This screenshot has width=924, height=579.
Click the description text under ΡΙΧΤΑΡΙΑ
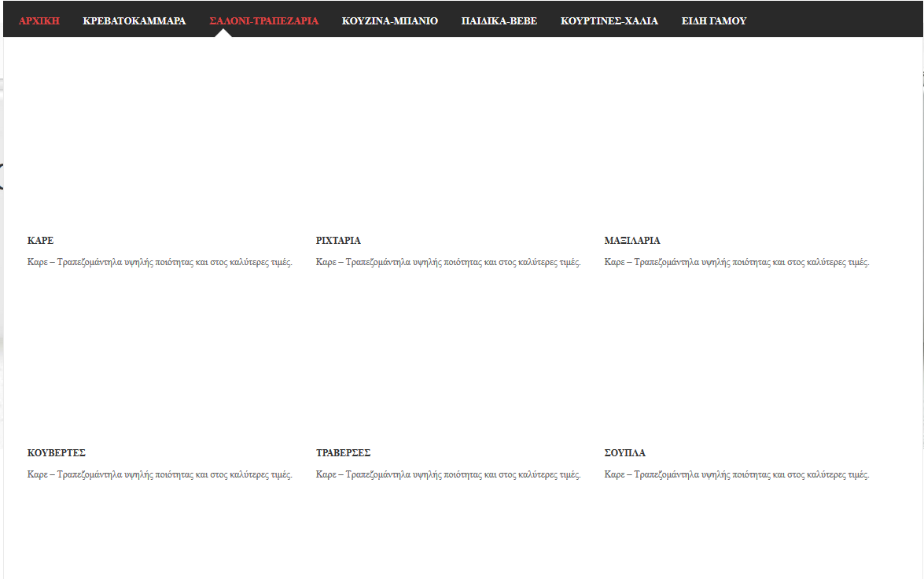(x=448, y=263)
